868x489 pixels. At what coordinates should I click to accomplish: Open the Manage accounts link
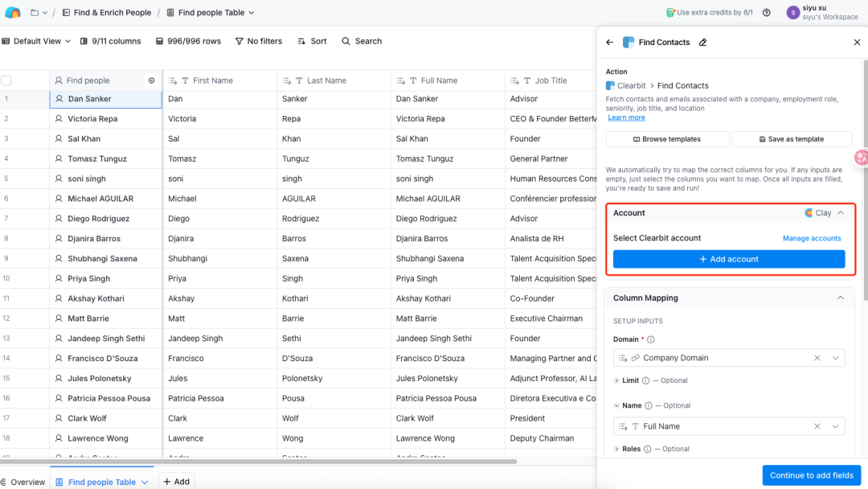coord(812,238)
